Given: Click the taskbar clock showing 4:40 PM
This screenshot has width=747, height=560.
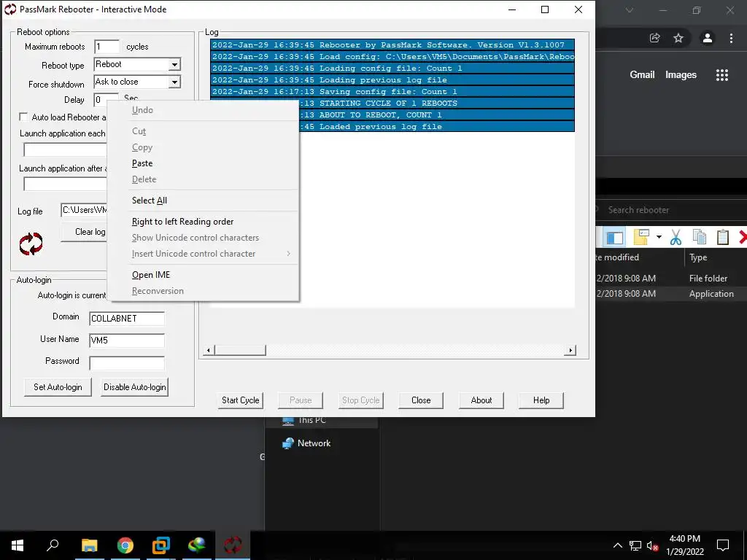Looking at the screenshot, I should tap(684, 545).
